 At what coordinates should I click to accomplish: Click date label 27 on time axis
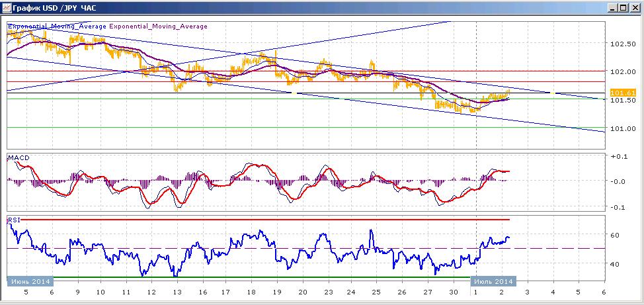(428, 292)
